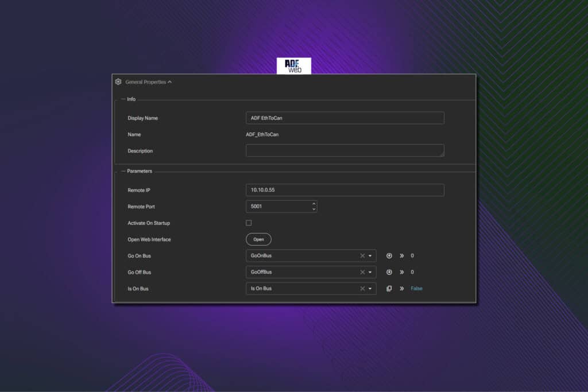Click the Is On Bus double-chevron icon
This screenshot has width=588, height=392.
coord(401,289)
